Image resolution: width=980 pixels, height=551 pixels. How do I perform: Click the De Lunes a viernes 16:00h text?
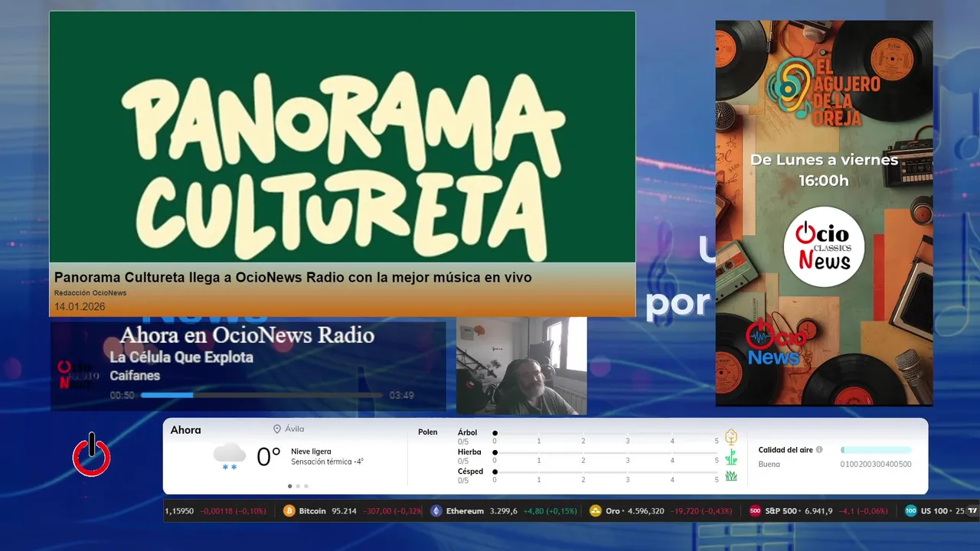(824, 170)
